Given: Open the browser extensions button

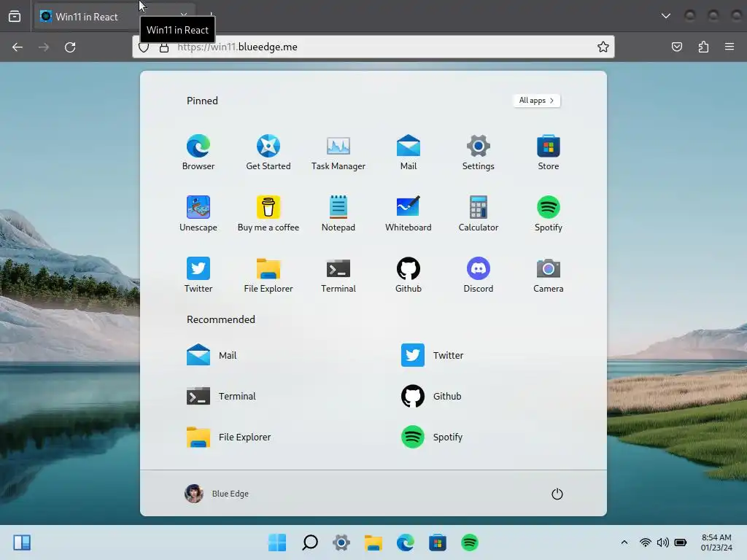Looking at the screenshot, I should 703,47.
